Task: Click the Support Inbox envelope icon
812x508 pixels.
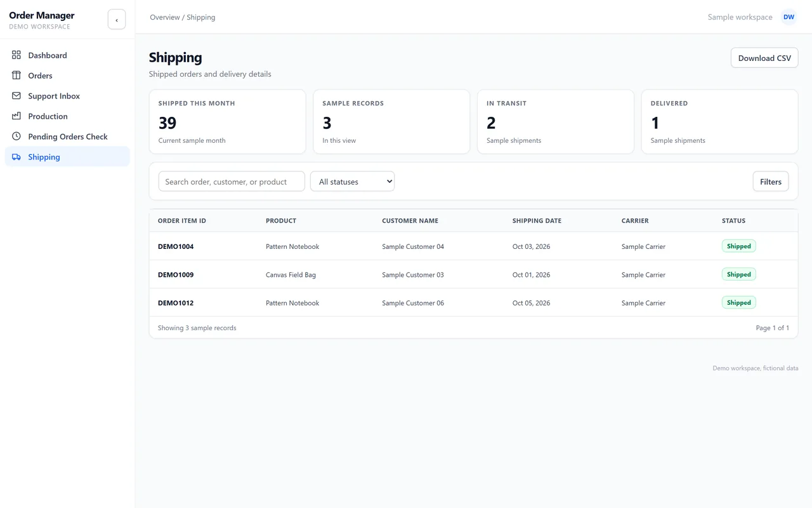Action: point(16,96)
